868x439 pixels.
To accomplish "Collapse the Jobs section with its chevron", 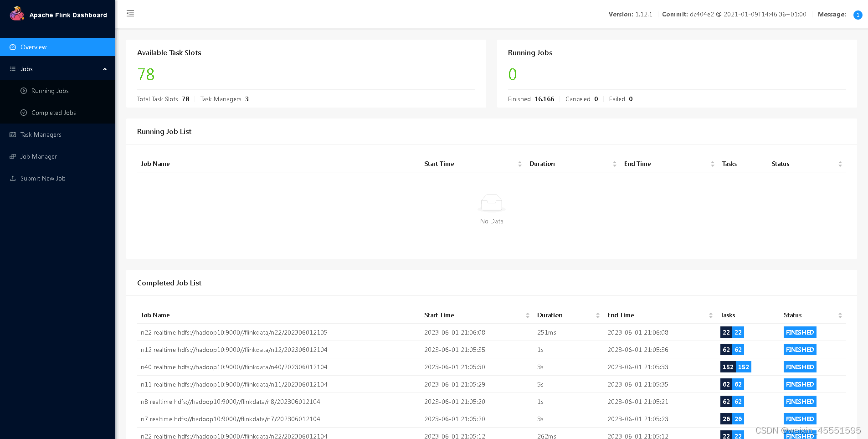I will [104, 68].
